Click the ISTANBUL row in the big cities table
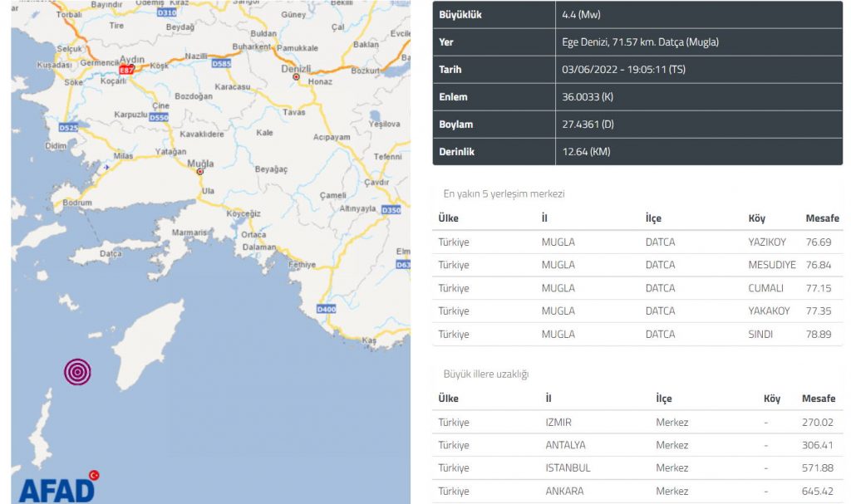Viewport: 851px width, 504px height. tap(637, 467)
